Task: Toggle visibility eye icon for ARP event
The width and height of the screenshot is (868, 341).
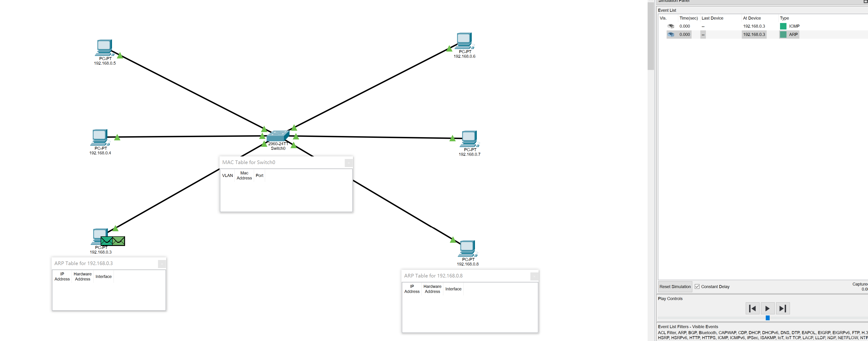Action: pyautogui.click(x=669, y=34)
